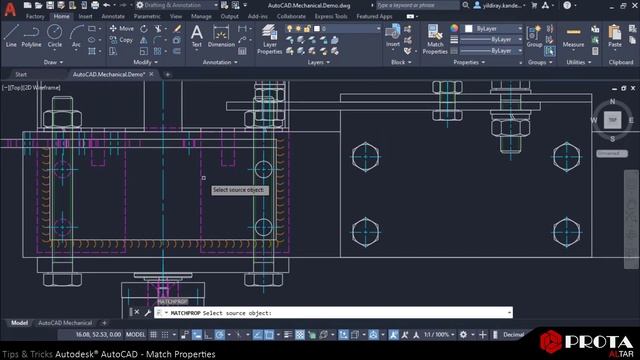This screenshot has width=640, height=360.
Task: Click the command line wrench icon
Action: pos(147,313)
